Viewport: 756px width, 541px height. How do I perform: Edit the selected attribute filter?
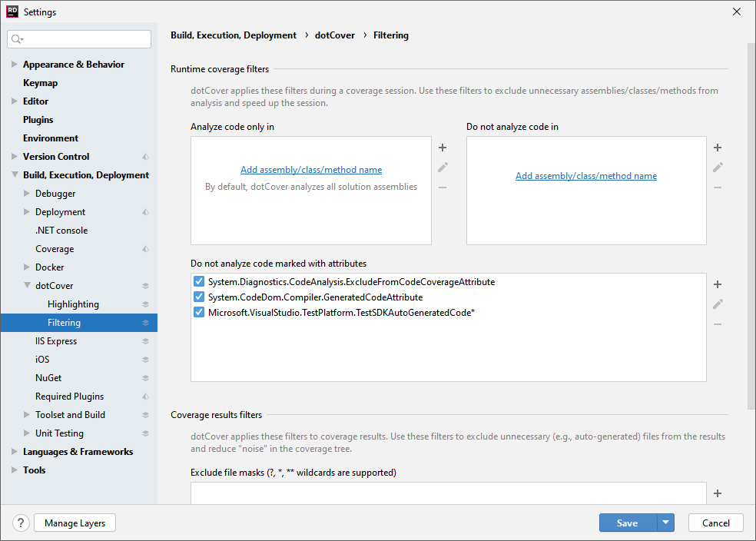(x=718, y=304)
